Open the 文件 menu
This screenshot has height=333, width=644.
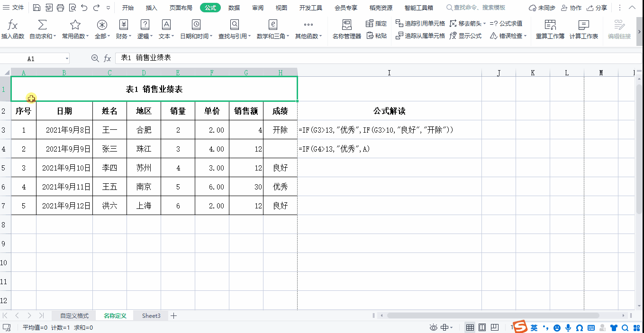[x=13, y=8]
